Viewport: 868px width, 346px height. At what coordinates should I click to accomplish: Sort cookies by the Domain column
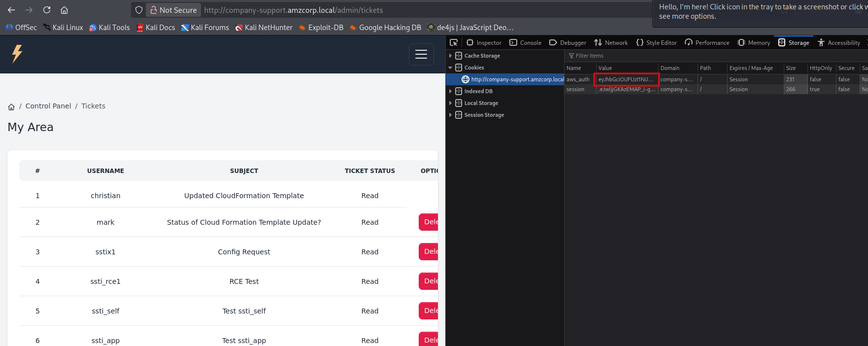click(x=678, y=68)
